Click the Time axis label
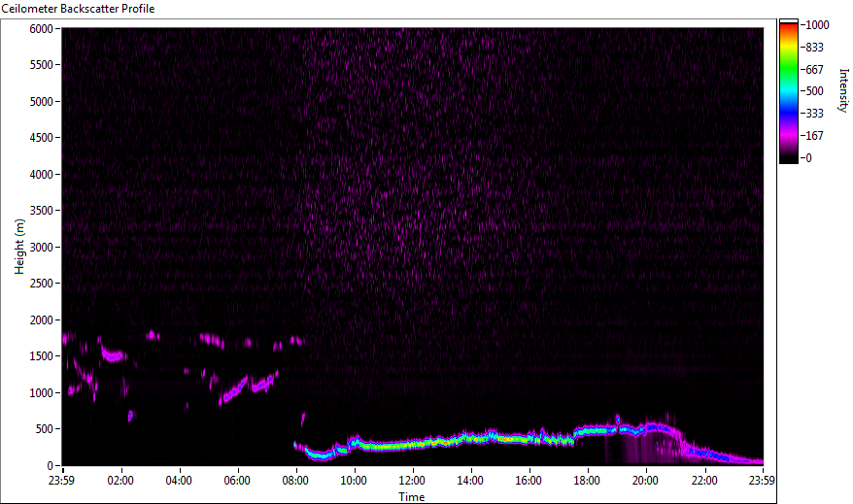This screenshot has width=853, height=504. [x=412, y=497]
